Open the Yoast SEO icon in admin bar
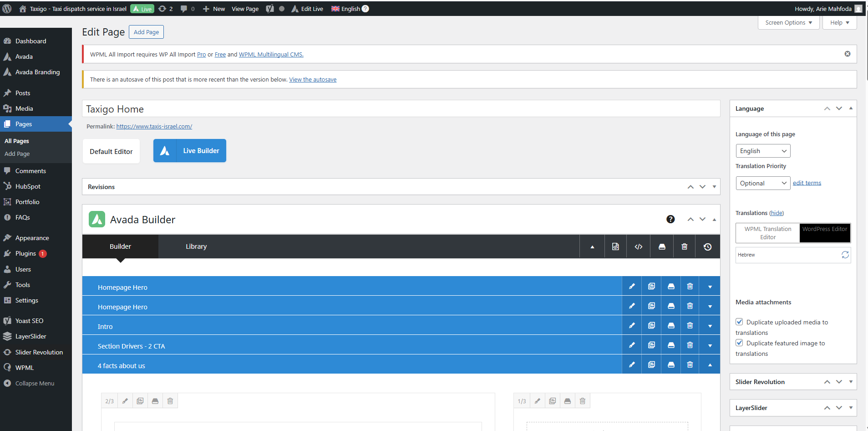Viewport: 868px width, 431px height. point(270,9)
